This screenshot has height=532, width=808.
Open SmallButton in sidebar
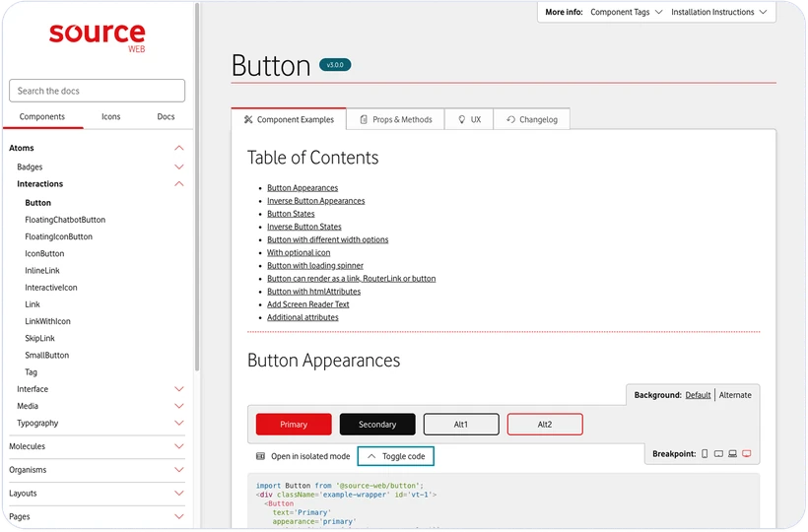47,356
